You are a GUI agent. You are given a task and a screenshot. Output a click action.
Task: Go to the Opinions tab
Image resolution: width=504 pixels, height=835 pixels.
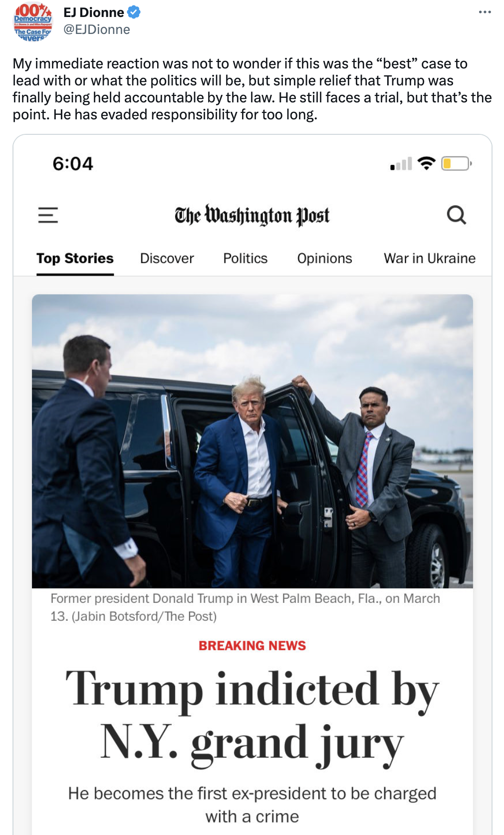point(324,258)
